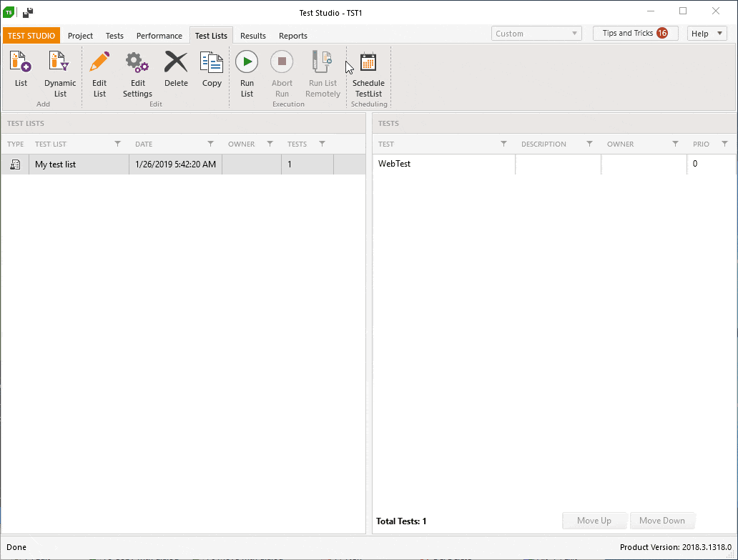
Task: Maximize the Test Studio window
Action: coord(683,11)
